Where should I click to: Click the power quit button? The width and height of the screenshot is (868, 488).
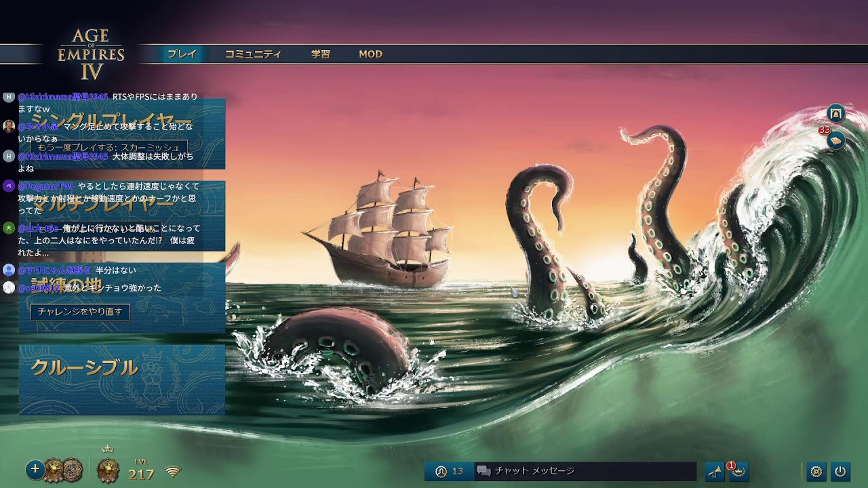pos(840,471)
